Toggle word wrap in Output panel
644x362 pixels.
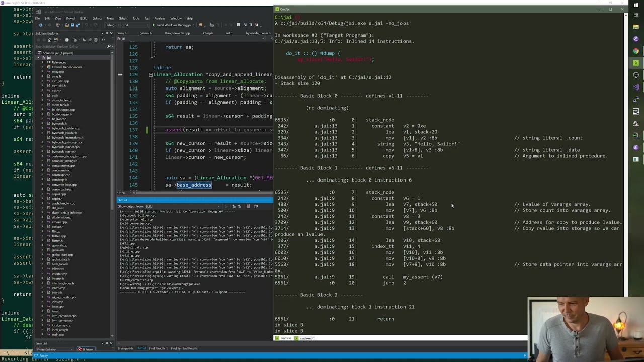256,206
